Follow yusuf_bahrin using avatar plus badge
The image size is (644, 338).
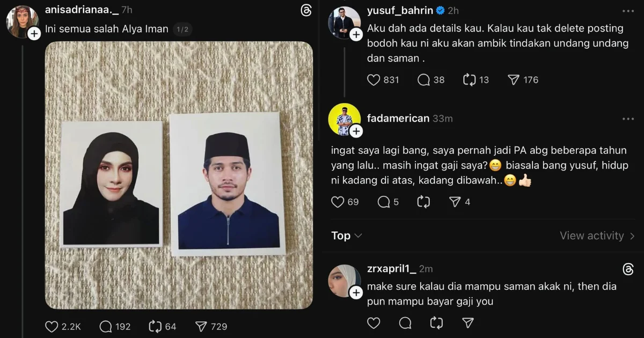[x=356, y=34]
